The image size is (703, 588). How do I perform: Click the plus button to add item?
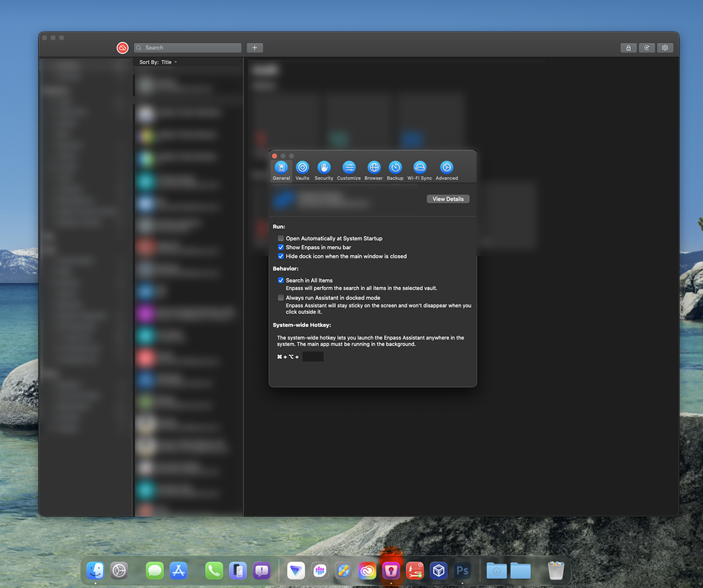click(x=255, y=47)
